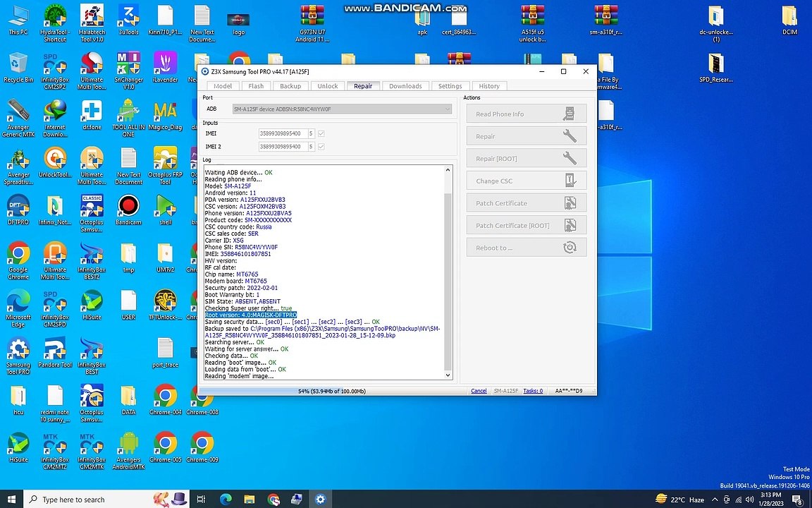The width and height of the screenshot is (812, 508).
Task: Click the IMEI input field
Action: (283, 134)
